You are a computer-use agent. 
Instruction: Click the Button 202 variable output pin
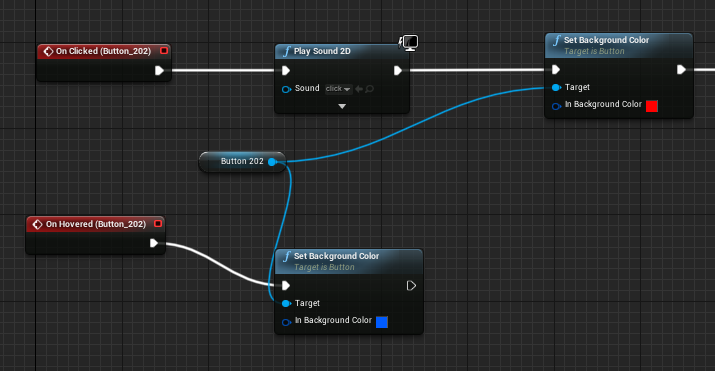[x=272, y=162]
